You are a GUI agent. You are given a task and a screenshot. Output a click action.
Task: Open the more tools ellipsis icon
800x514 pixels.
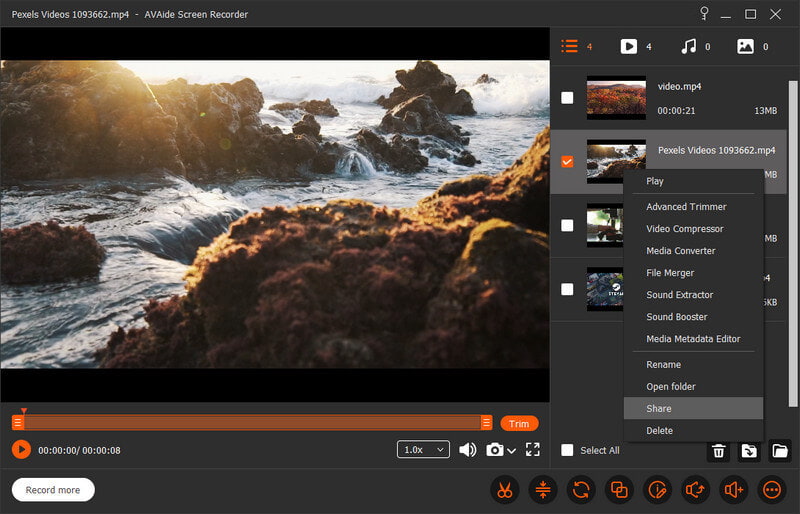[771, 490]
